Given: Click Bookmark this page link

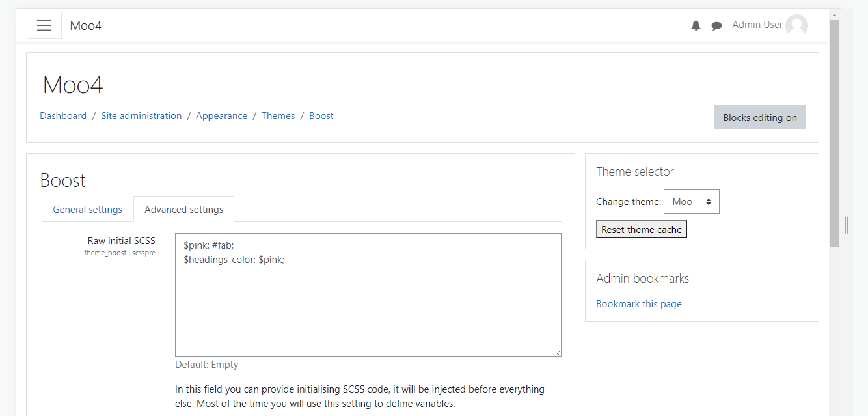Looking at the screenshot, I should click(x=639, y=304).
